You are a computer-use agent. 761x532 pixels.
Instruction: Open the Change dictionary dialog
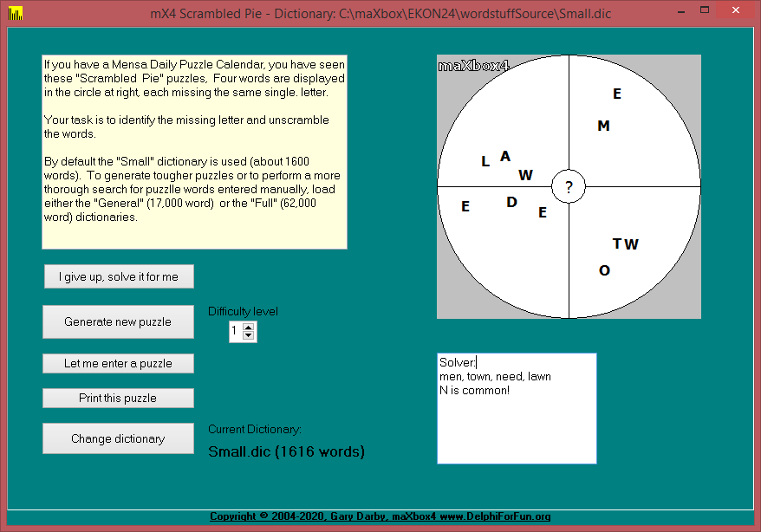tap(118, 438)
